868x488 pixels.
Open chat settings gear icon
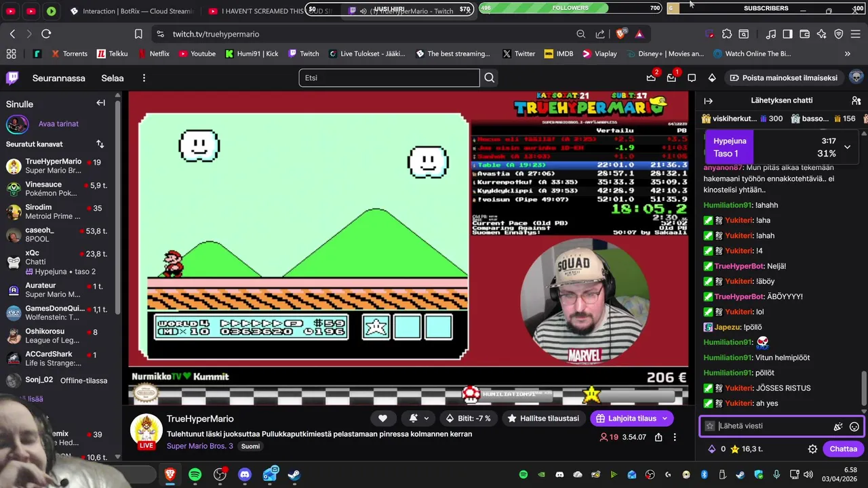pos(812,449)
